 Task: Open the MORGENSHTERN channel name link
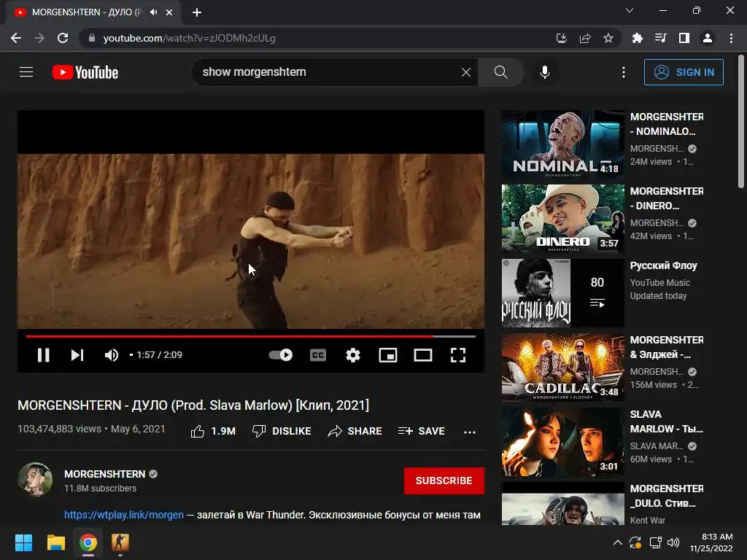(x=105, y=474)
